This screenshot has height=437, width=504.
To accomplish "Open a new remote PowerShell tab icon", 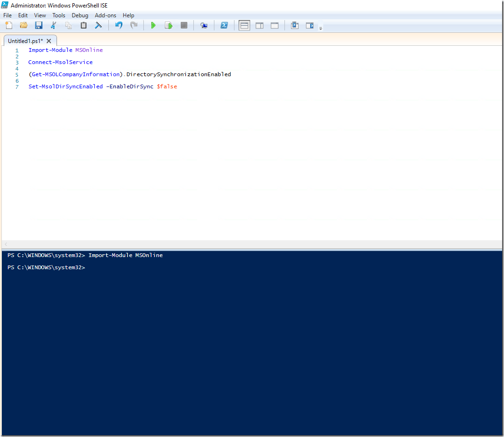I will pos(204,25).
